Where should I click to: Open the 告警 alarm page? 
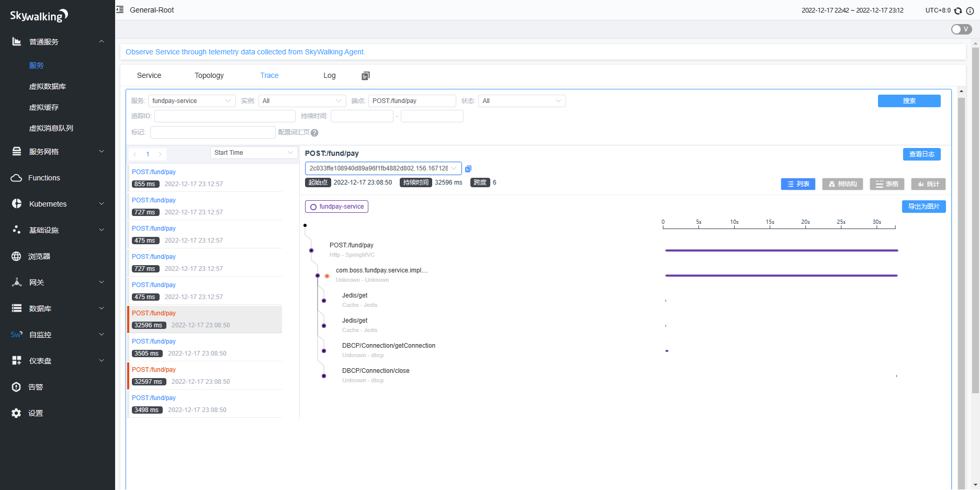pyautogui.click(x=36, y=387)
